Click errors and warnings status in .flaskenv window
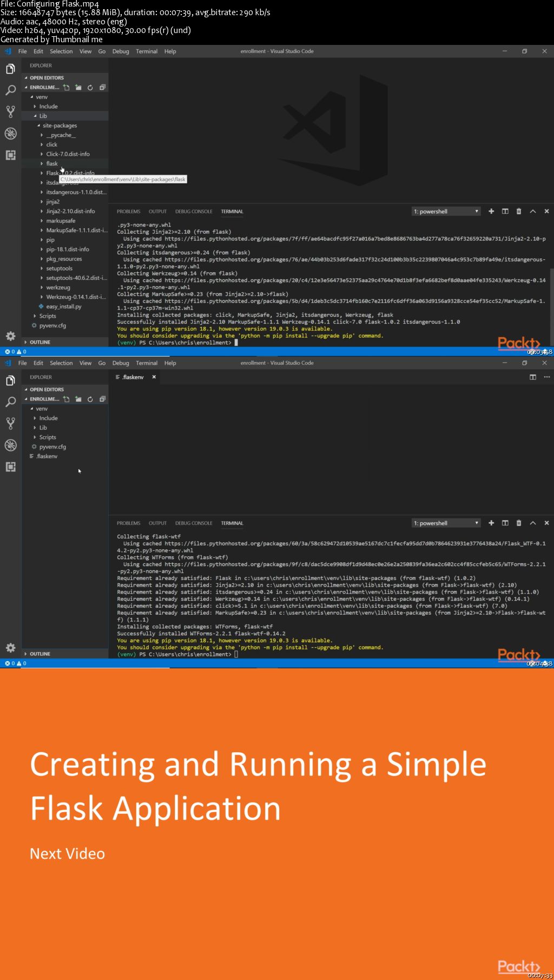The width and height of the screenshot is (554, 980). pos(16,663)
